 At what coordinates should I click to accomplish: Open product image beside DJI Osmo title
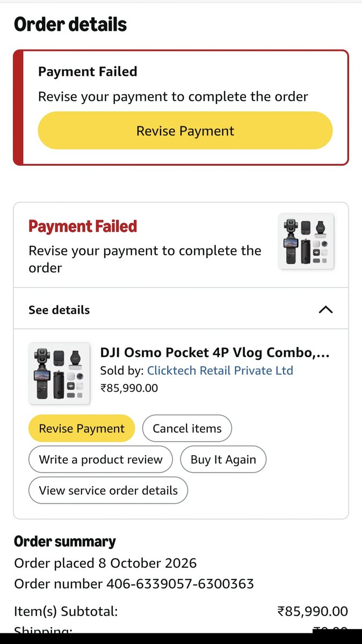click(59, 373)
